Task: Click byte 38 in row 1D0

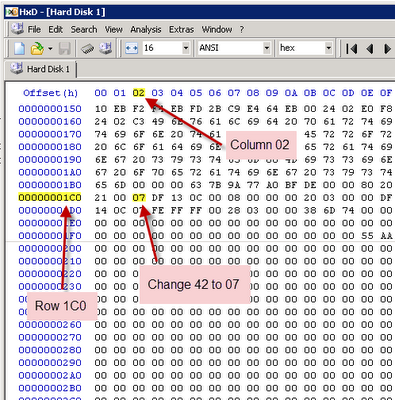Action: click(x=310, y=210)
